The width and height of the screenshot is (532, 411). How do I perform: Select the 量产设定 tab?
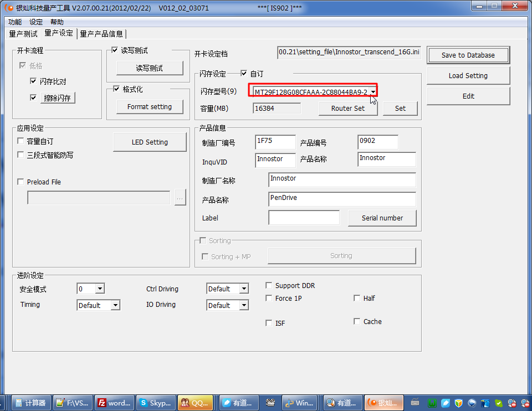pos(59,33)
